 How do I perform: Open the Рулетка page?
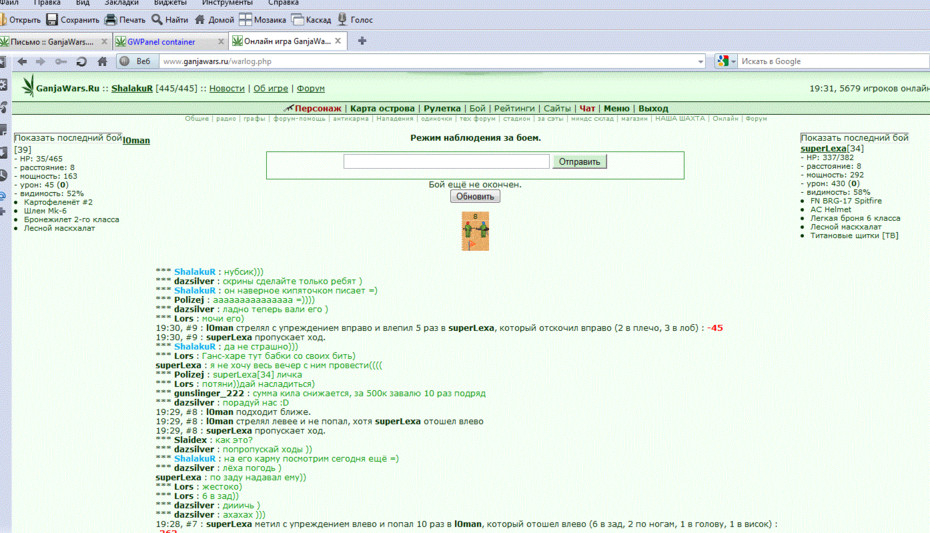tap(442, 108)
